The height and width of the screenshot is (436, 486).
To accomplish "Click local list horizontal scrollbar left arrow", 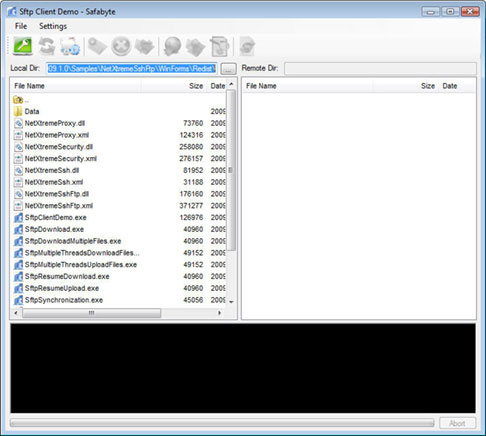I will click(x=16, y=313).
